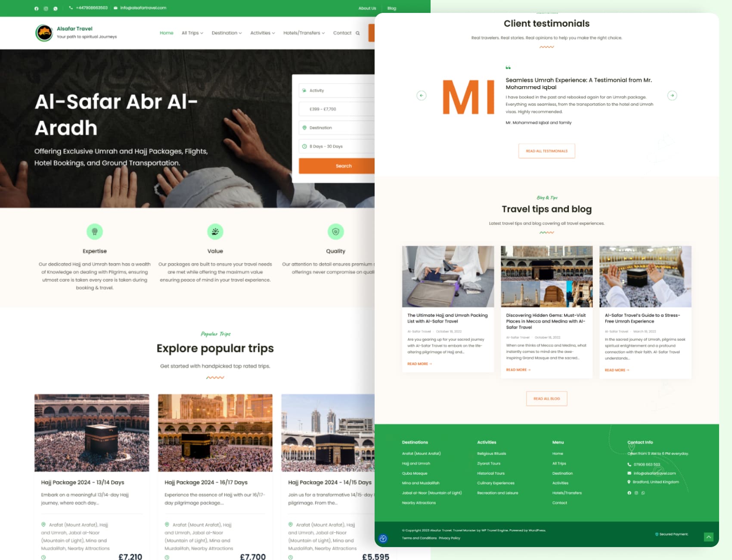Open Contact in the top navigation bar

pos(342,33)
